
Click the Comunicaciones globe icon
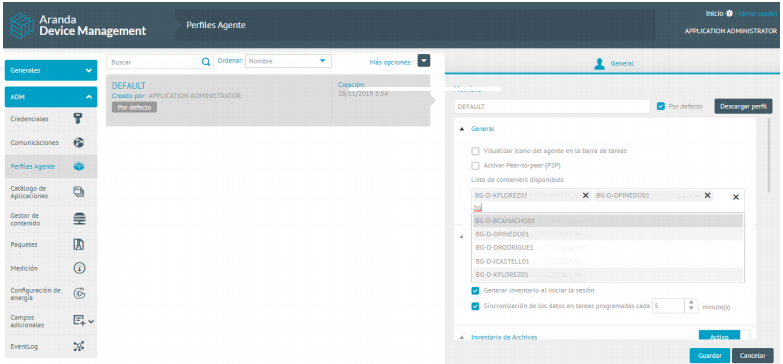coord(78,142)
